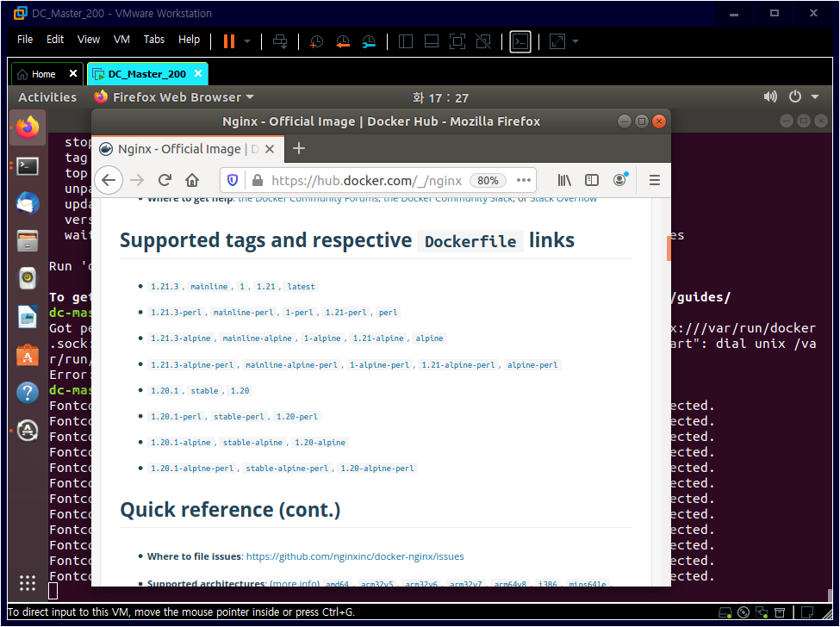This screenshot has height=627, width=840.
Task: Click Send Ctrl+Alt+Del icon in VMware toolbar
Action: coord(280,41)
